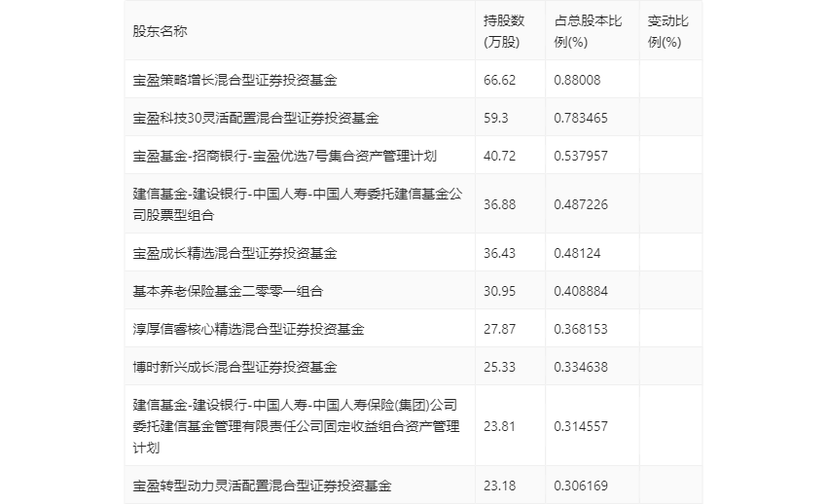The image size is (827, 504).
Task: Select 博时新兴成长混合型证券投资基金 name
Action: pos(234,367)
